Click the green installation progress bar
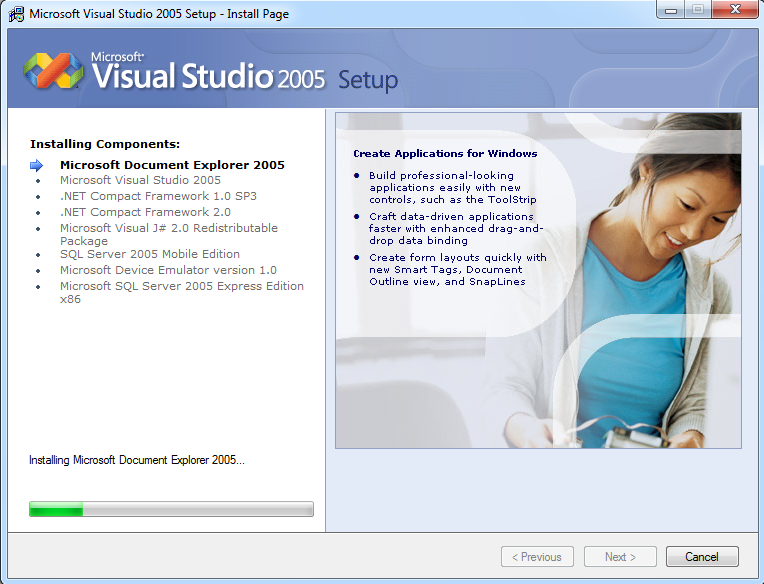Viewport: 764px width, 584px height. 171,509
